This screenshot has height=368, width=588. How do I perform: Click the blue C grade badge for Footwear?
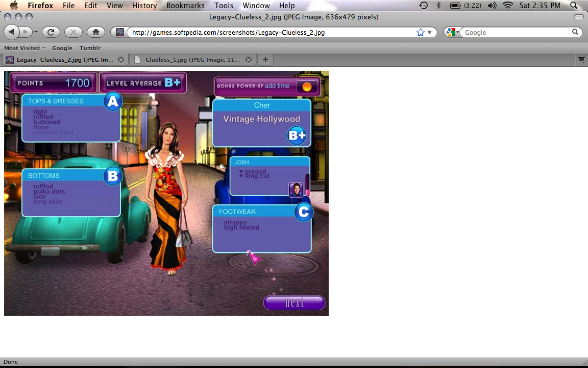(303, 212)
